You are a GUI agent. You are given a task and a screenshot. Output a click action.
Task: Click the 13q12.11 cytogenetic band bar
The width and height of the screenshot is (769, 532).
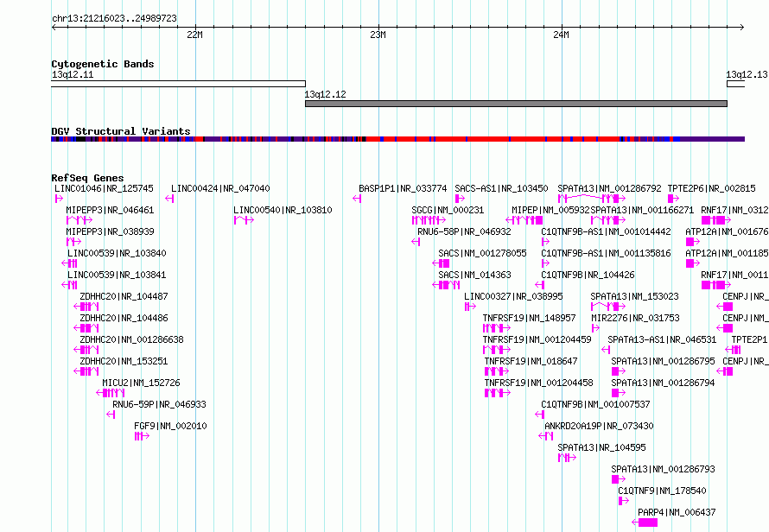(178, 84)
